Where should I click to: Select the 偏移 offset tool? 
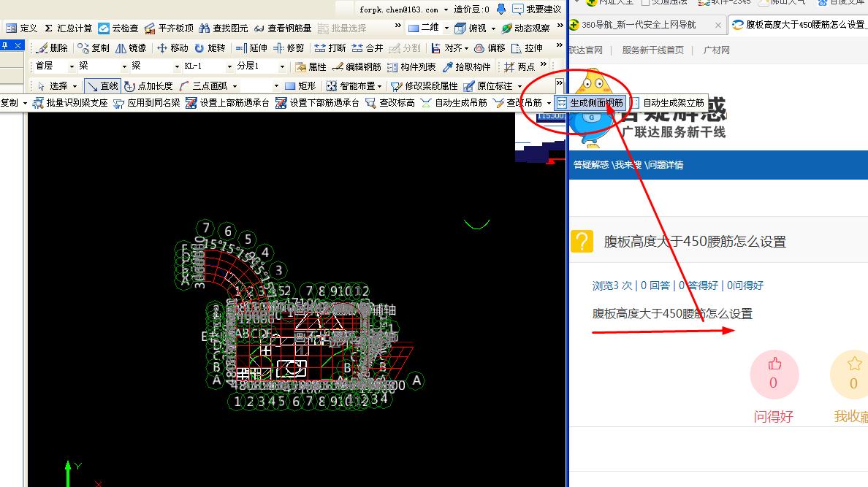[x=490, y=48]
